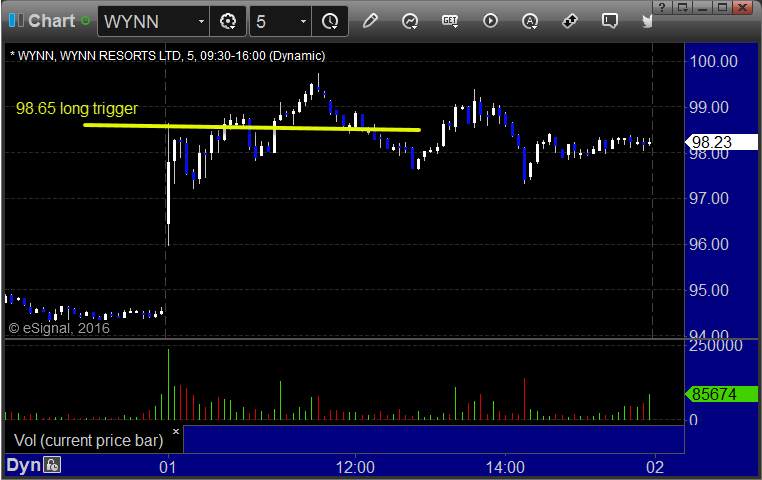This screenshot has width=762, height=480.
Task: Open the time template clock menu
Action: [x=330, y=21]
